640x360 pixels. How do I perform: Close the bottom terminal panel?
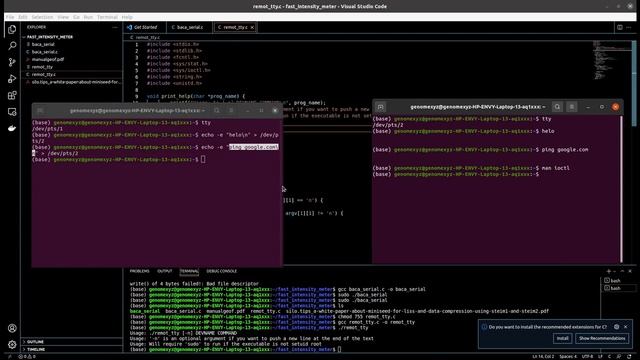[630, 271]
